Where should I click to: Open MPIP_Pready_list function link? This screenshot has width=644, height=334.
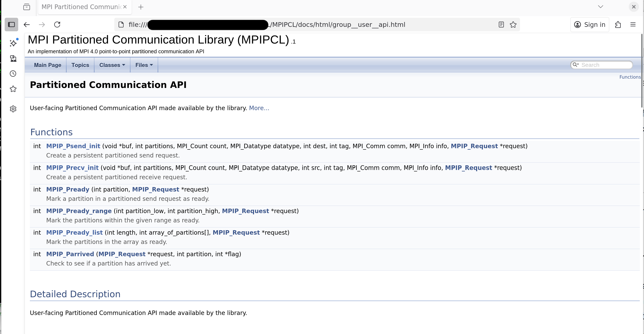pyautogui.click(x=75, y=232)
